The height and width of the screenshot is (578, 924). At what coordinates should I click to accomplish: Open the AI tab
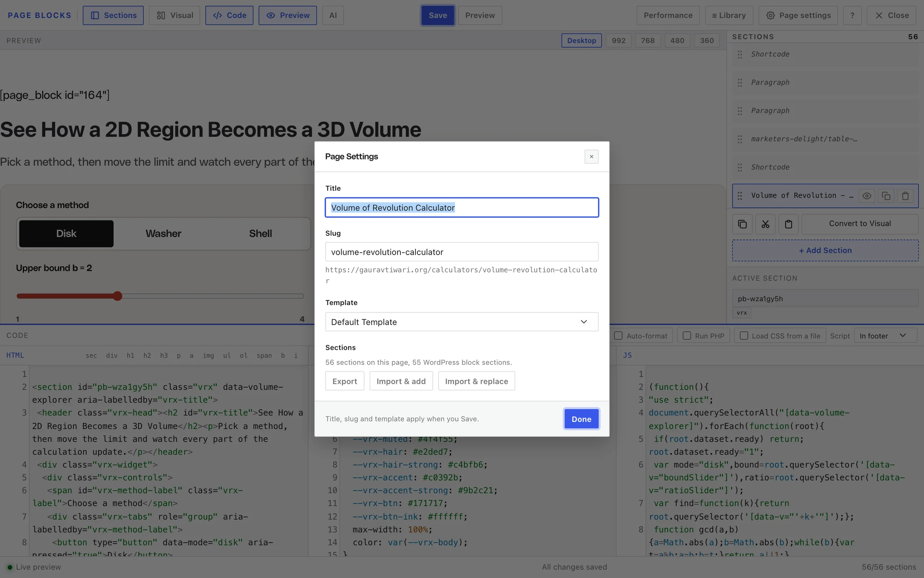(x=333, y=15)
